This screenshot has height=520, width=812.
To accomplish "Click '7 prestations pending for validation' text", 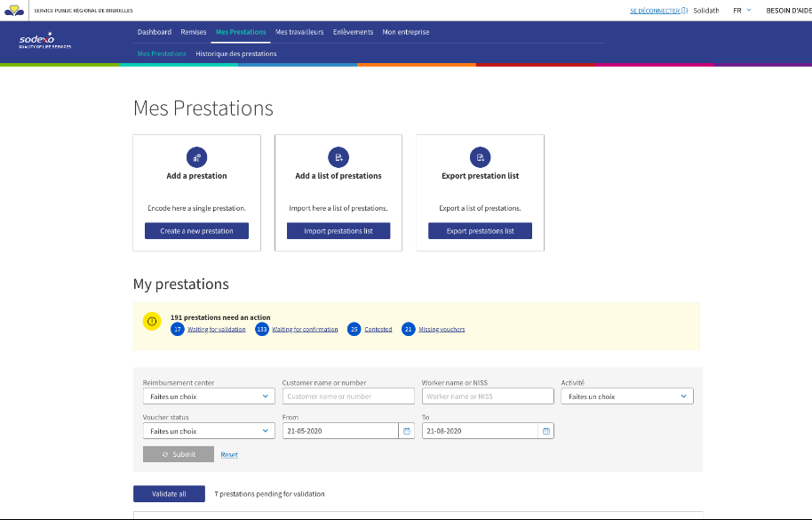I will point(269,494).
